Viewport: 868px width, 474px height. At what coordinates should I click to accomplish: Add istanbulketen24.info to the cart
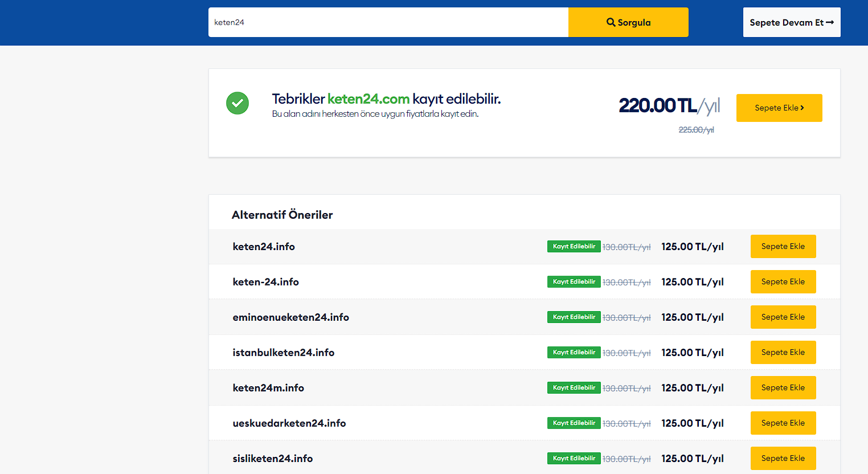[x=783, y=352]
